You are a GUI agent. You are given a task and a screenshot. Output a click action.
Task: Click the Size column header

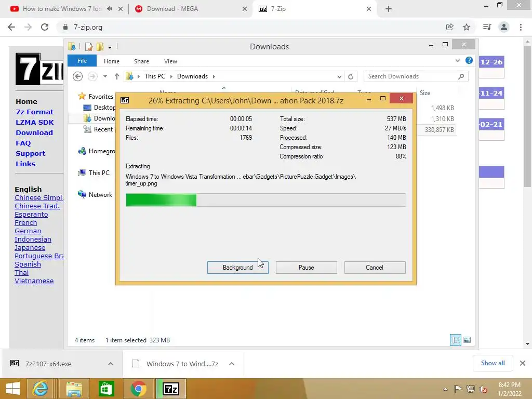pos(424,93)
